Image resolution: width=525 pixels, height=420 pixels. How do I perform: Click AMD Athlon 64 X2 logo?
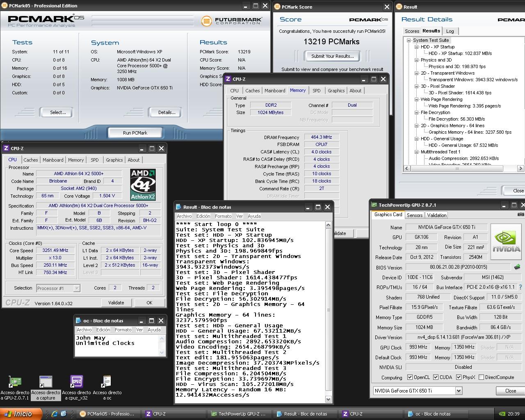coord(143,185)
